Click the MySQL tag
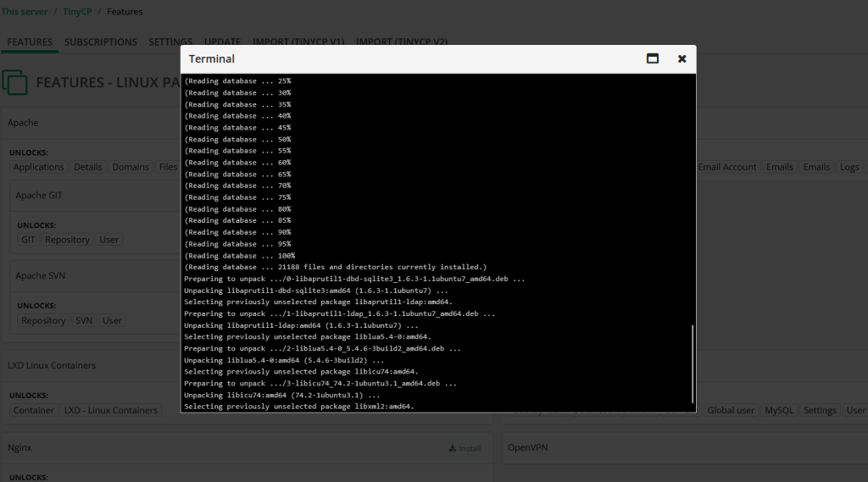Screen dimensions: 868x482 pyautogui.click(x=779, y=410)
